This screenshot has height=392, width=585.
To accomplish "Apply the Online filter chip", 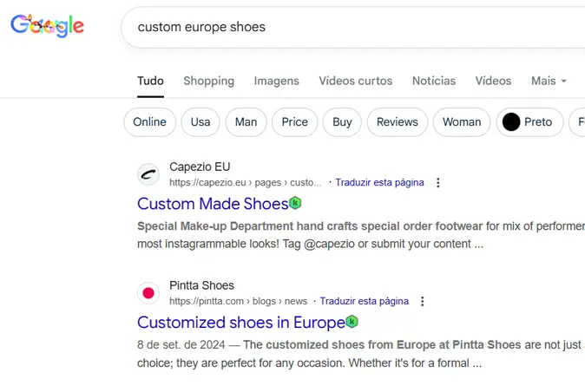I will [149, 122].
